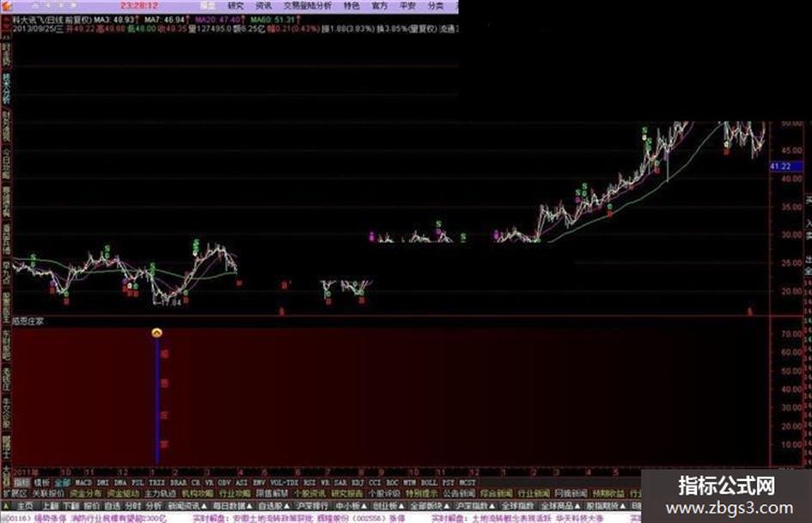Select the OBV indicator tab

(223, 483)
